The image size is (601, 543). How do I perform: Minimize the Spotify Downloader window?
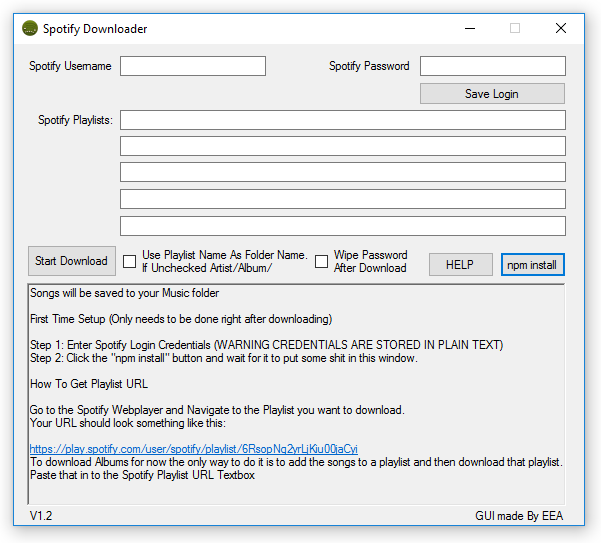470,28
